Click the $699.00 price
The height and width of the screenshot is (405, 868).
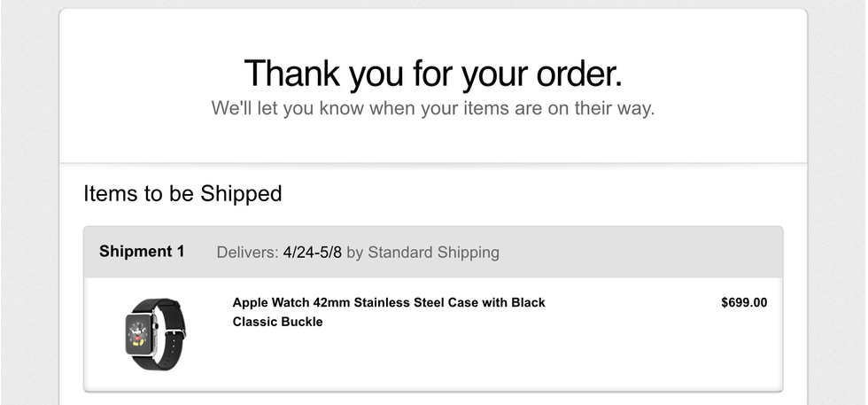(x=744, y=302)
